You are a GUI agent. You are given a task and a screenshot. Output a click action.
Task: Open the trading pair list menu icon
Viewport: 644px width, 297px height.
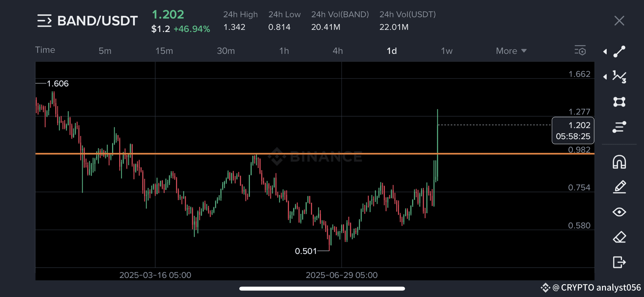(x=44, y=21)
